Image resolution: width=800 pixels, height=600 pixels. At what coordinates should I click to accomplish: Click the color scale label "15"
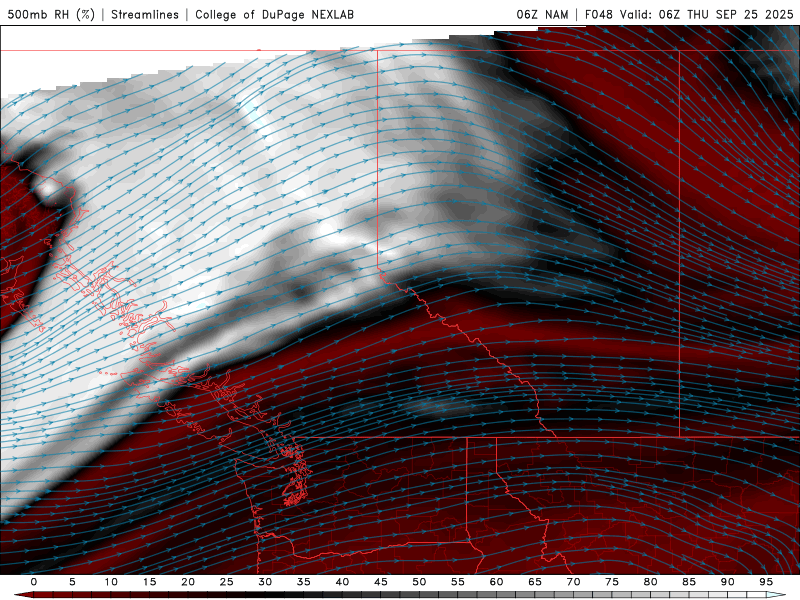click(x=149, y=582)
